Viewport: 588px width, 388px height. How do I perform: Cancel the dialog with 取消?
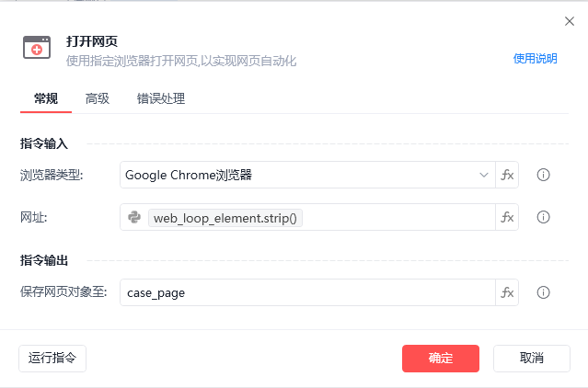531,358
